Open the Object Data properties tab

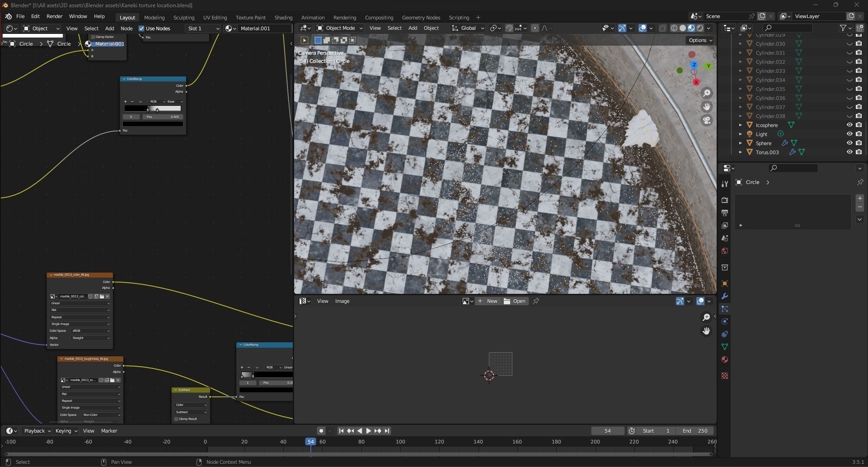[x=725, y=347]
